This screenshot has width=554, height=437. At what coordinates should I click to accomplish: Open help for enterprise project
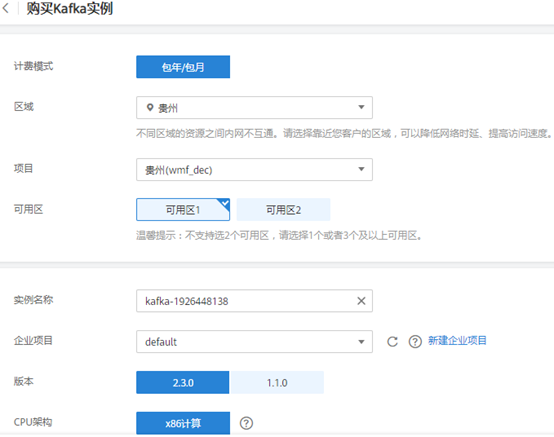coord(415,342)
